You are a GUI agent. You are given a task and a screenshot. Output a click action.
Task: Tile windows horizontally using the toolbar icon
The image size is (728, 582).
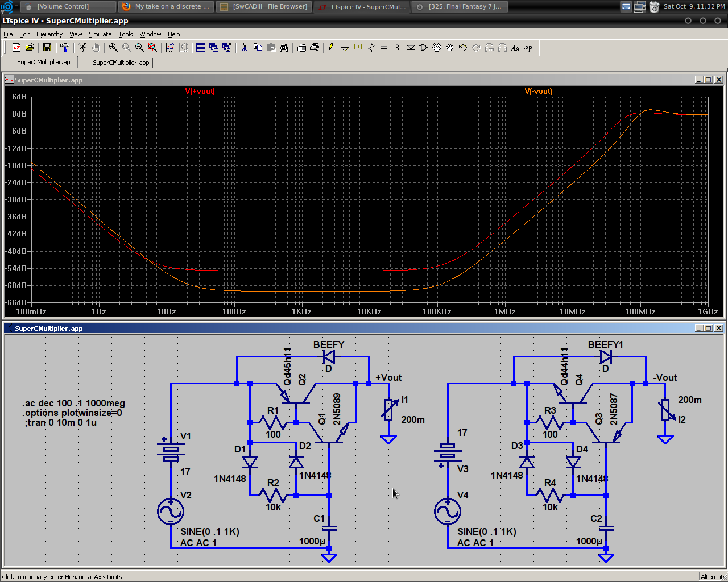click(x=201, y=48)
